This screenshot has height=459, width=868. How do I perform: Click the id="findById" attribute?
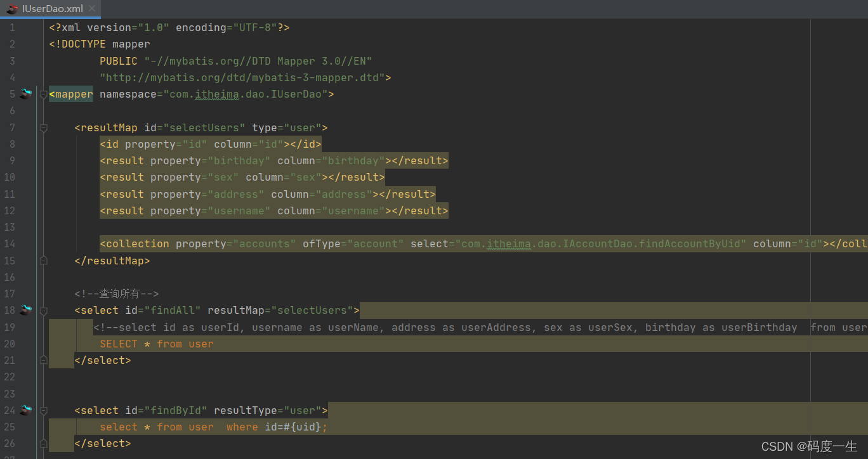click(x=166, y=410)
